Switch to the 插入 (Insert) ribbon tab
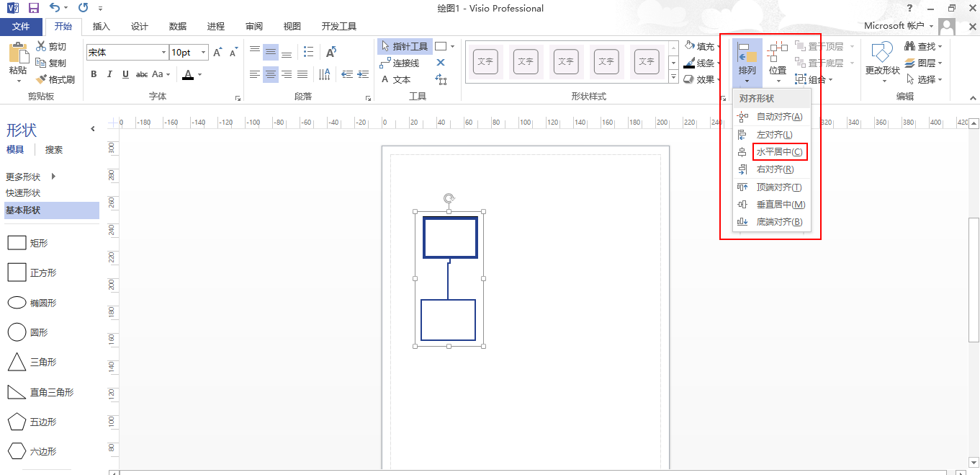 100,26
